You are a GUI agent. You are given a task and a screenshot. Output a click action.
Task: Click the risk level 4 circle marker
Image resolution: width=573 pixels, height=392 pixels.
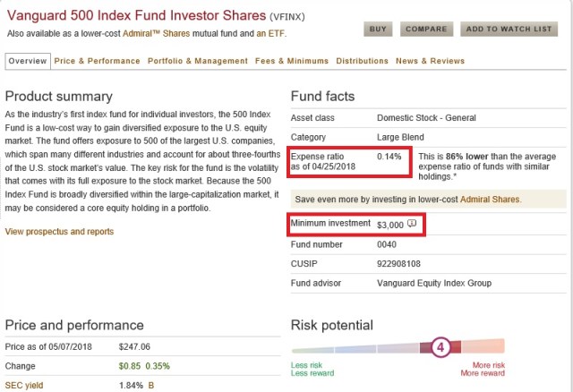[440, 347]
